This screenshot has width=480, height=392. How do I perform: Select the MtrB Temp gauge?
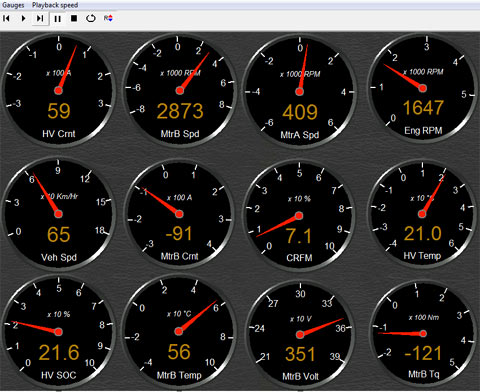coord(179,331)
